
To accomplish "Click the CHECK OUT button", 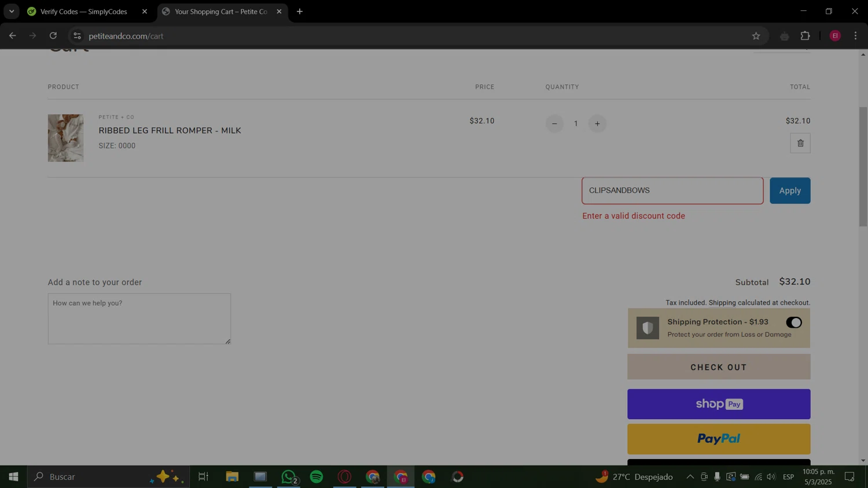I will point(719,367).
